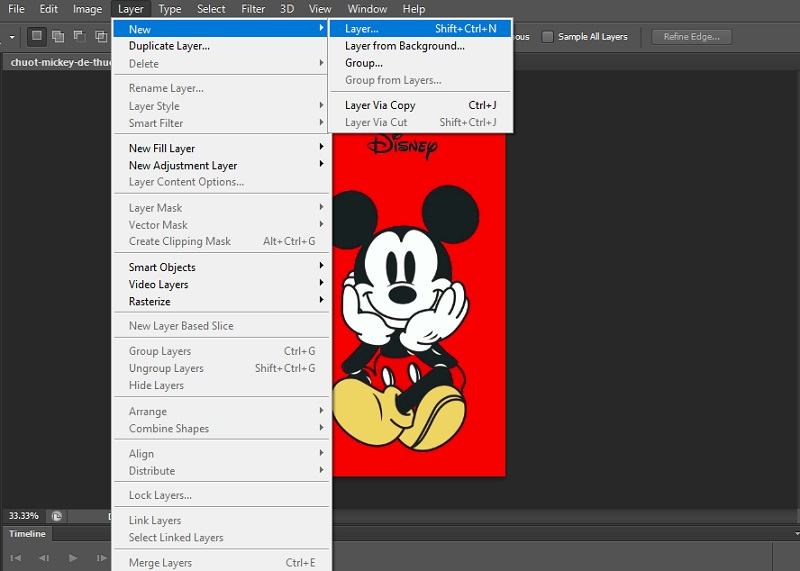Screen dimensions: 800x571
Task: Click the status bar export icon beside zoom
Action: click(x=57, y=516)
